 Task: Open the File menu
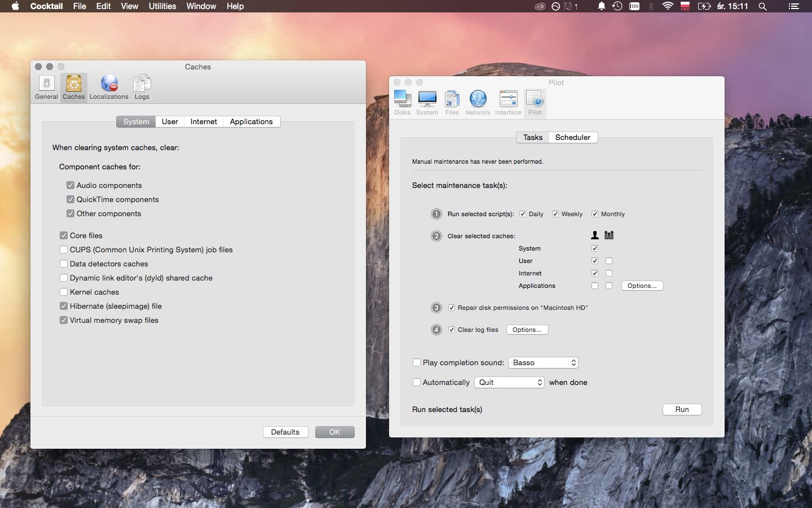click(80, 6)
